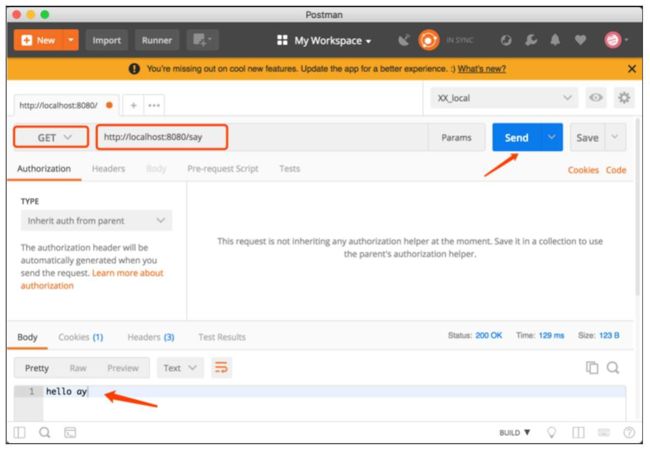The width and height of the screenshot is (650, 452).
Task: Select the response Headers (3) tab
Action: 151,337
